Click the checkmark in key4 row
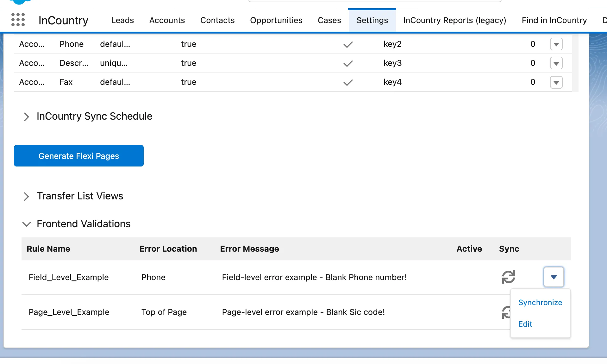The width and height of the screenshot is (607, 364). coord(348,82)
